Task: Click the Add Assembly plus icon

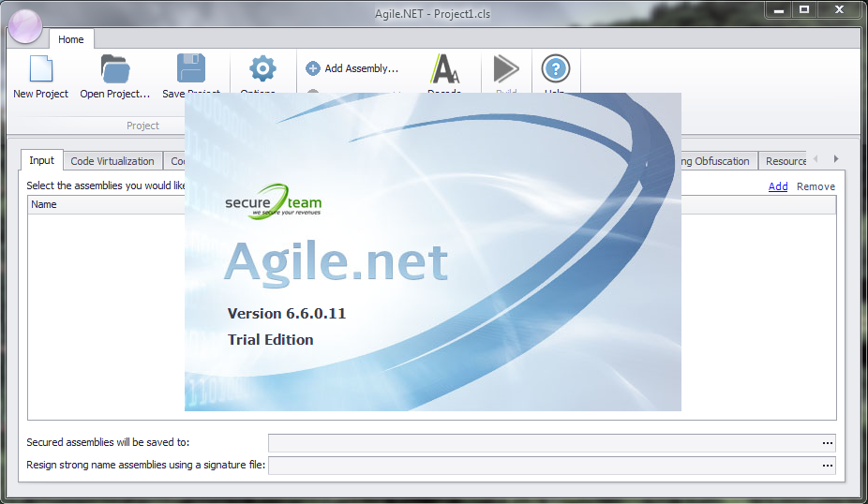Action: point(313,68)
